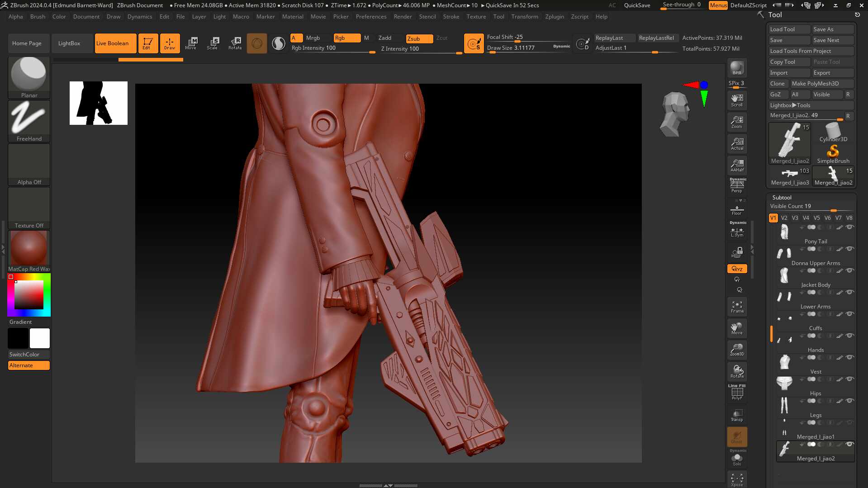Click the BPR render icon

click(737, 68)
